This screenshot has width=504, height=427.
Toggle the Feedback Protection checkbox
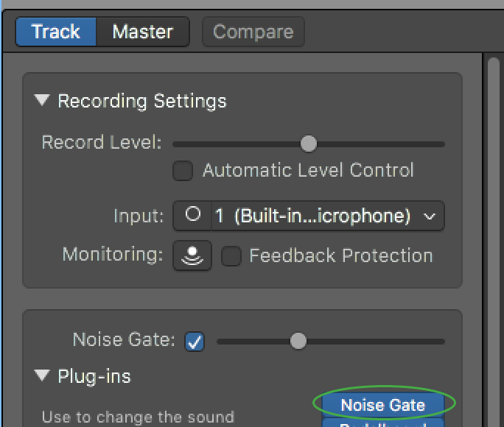231,256
